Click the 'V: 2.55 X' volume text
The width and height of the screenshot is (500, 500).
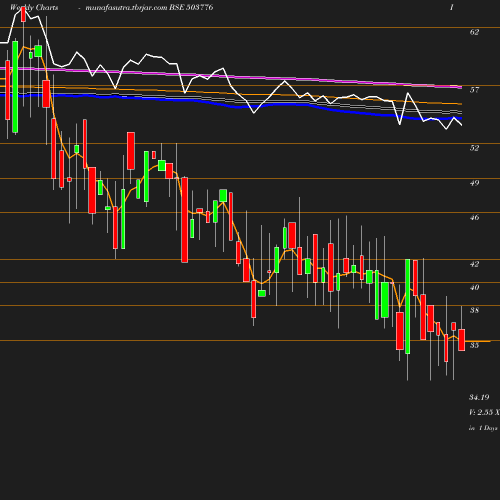tap(484, 412)
